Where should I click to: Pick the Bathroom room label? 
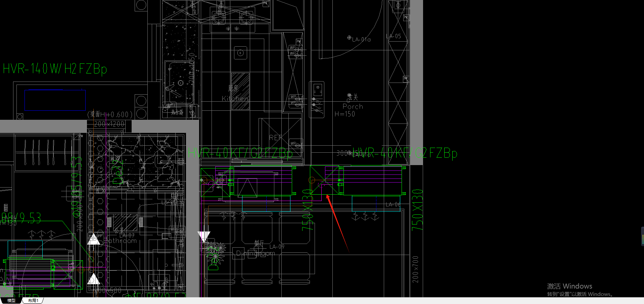[120, 241]
